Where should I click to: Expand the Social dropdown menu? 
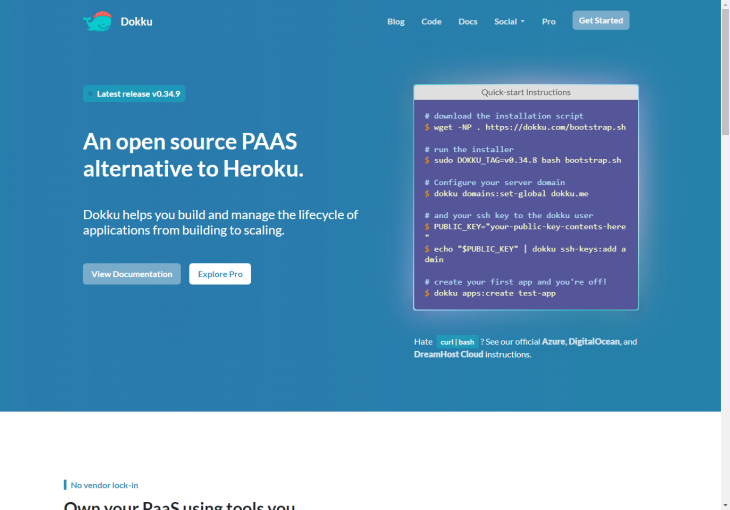(509, 21)
